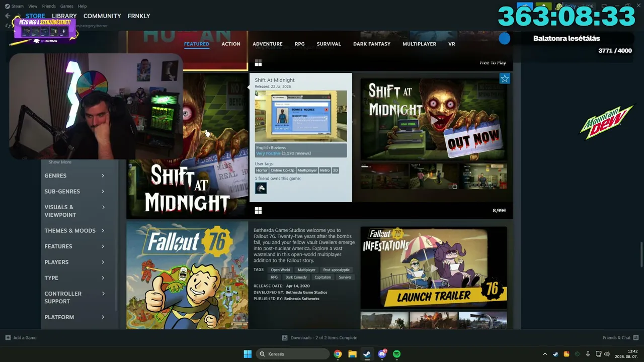Click the blue circle next to Balatonra lesétálás
This screenshot has width=644, height=362.
[504, 39]
